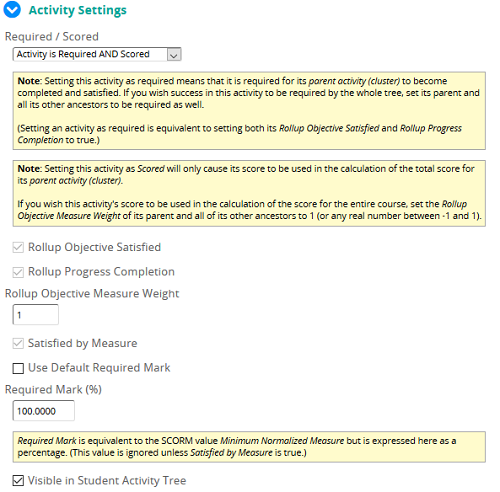Click the Activity Settings heading
The image size is (500, 492).
[78, 10]
